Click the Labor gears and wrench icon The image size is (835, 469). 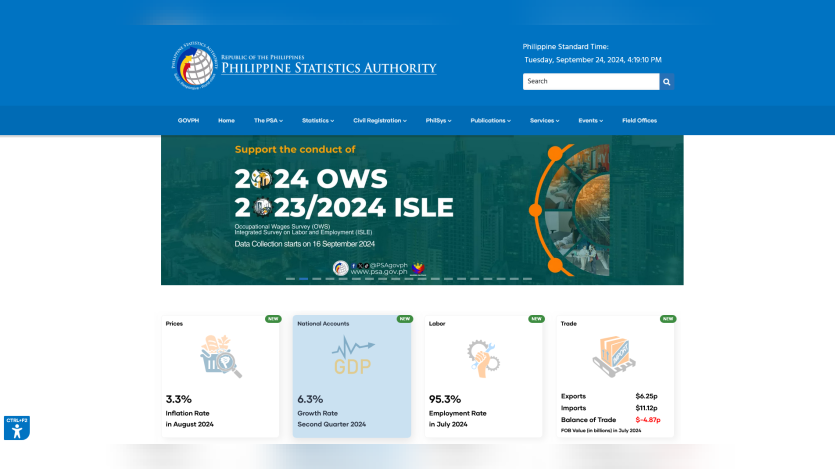(x=484, y=358)
